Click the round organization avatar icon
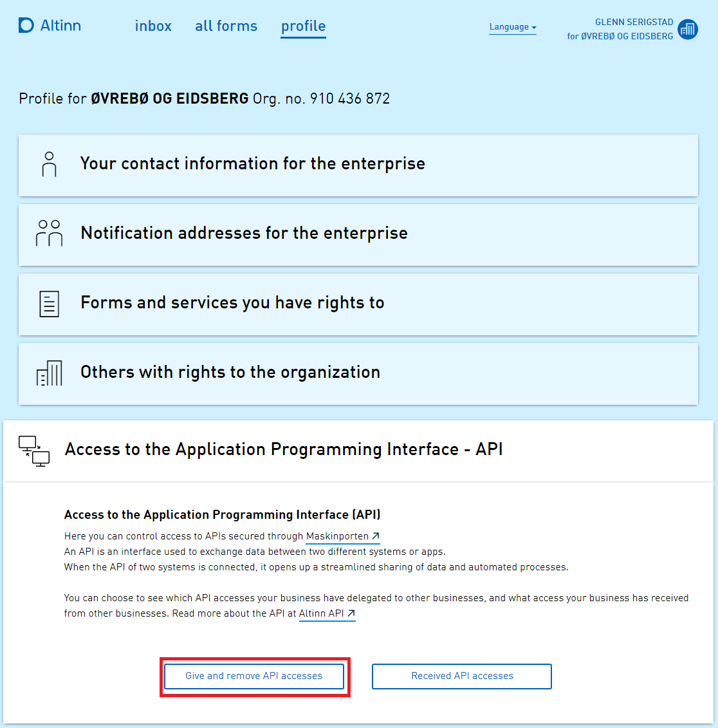Image resolution: width=718 pixels, height=728 pixels. pyautogui.click(x=688, y=29)
